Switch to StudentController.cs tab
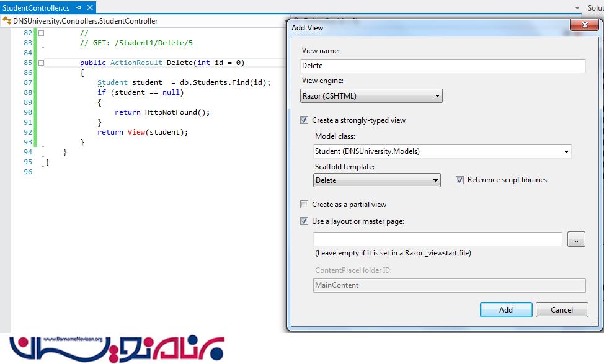Screen dimensions: 604x364 pyautogui.click(x=36, y=7)
